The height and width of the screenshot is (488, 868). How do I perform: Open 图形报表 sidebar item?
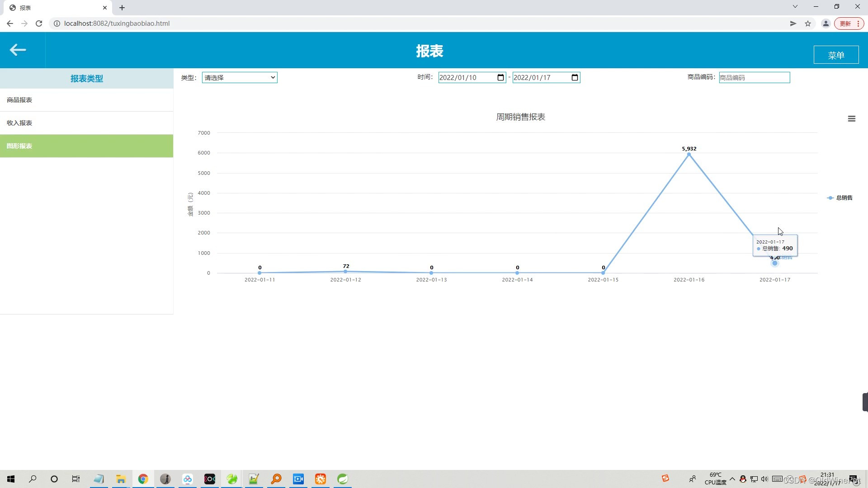click(x=19, y=146)
